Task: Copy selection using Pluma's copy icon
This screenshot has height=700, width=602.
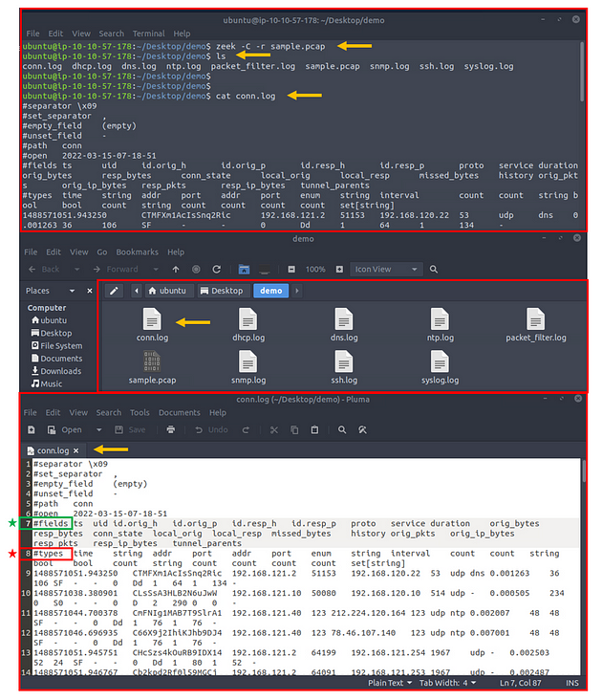Action: (x=294, y=429)
